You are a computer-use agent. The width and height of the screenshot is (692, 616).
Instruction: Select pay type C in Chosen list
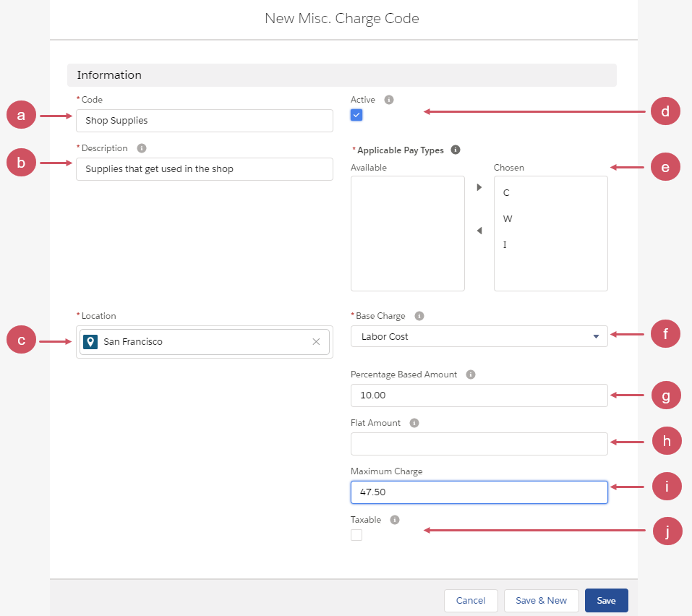pos(506,193)
